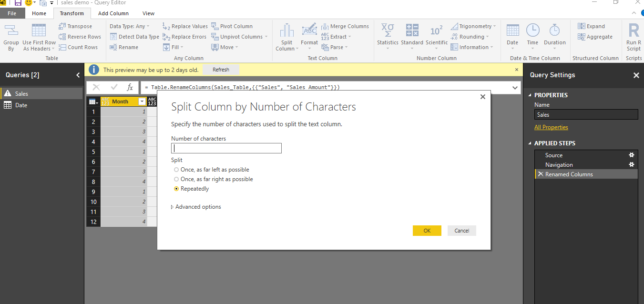Viewport: 644px width, 304px height.
Task: Open the Fill dropdown
Action: [x=174, y=47]
